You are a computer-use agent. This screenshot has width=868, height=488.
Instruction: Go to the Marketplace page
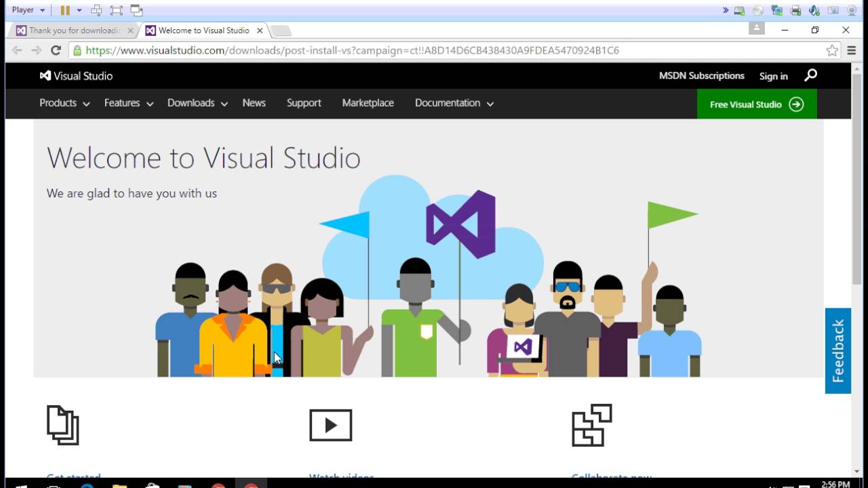click(368, 103)
